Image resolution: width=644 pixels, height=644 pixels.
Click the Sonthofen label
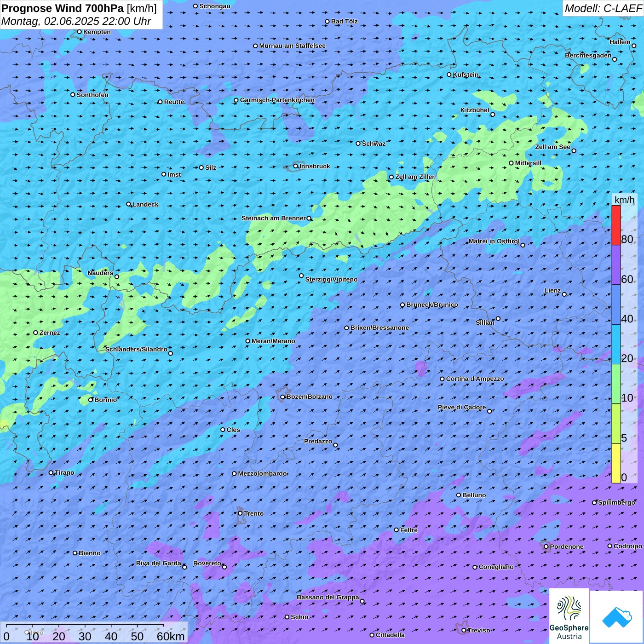[92, 95]
